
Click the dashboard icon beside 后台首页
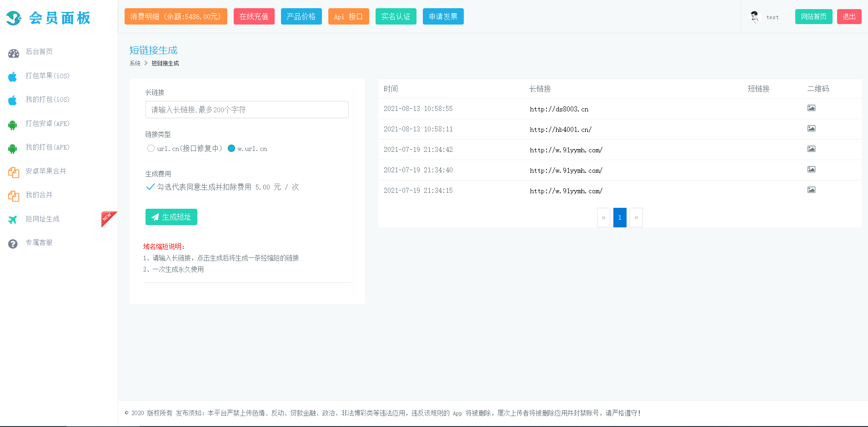coord(14,53)
